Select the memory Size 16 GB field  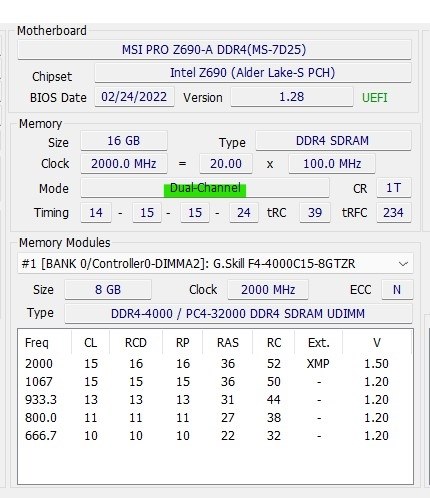click(x=124, y=141)
